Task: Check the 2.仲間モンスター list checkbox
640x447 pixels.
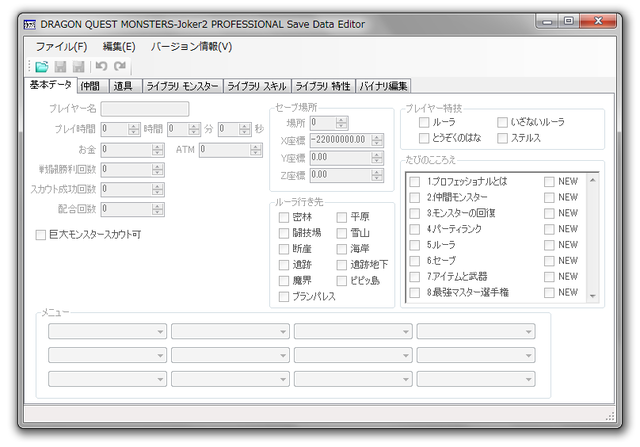Action: [415, 198]
